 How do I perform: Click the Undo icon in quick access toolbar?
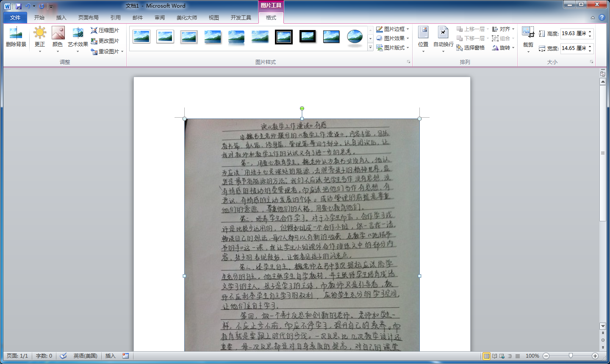(x=28, y=6)
